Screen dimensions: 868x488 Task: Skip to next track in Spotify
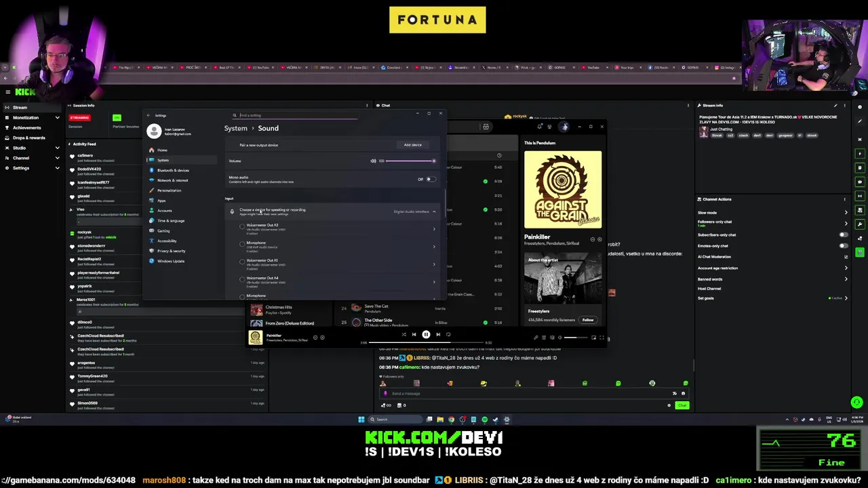tap(438, 334)
